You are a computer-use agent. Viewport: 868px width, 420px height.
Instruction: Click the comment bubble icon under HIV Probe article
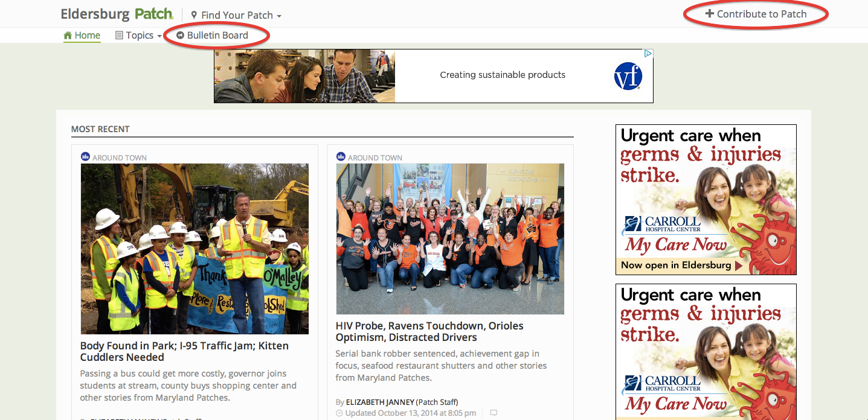coord(493,413)
